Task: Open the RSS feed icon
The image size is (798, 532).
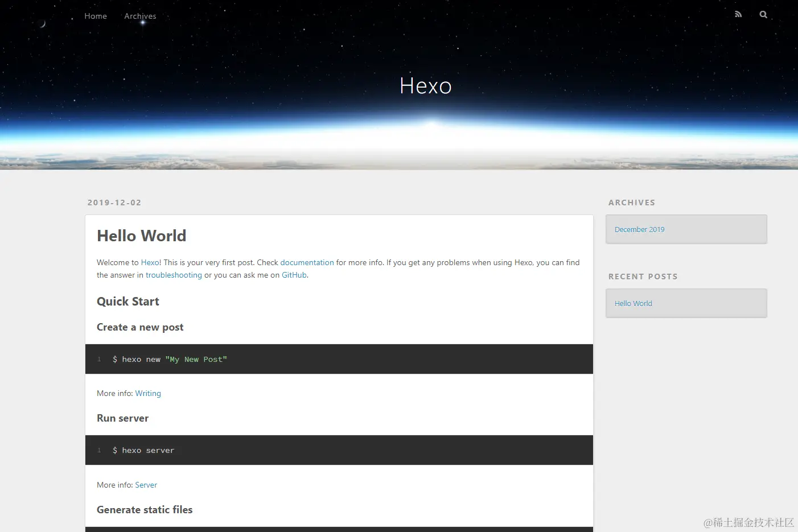Action: tap(738, 15)
